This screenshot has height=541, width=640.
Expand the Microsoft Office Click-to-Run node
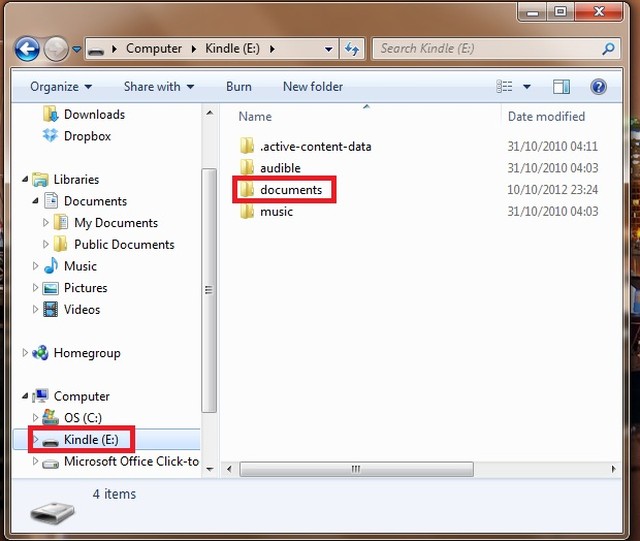[36, 461]
